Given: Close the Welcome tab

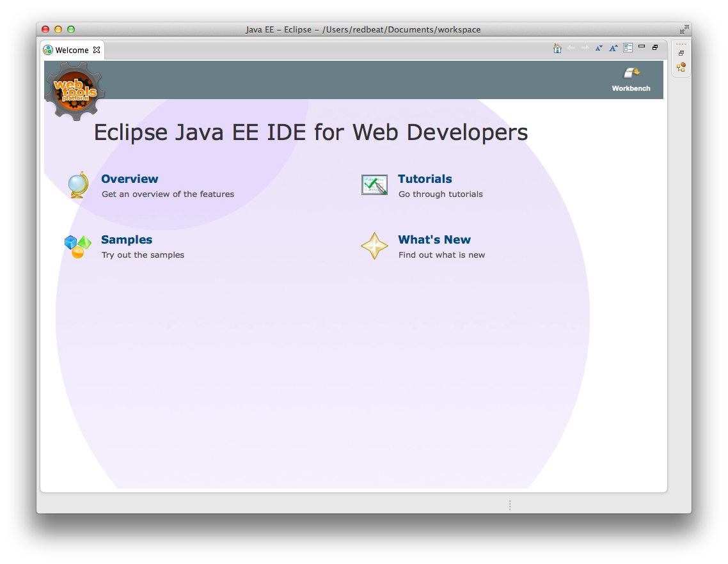Looking at the screenshot, I should [97, 50].
